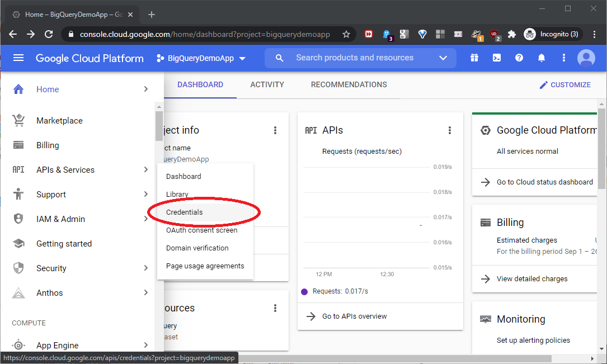Screen dimensions: 607x364
Task: Open a new browser tab
Action: [152, 15]
